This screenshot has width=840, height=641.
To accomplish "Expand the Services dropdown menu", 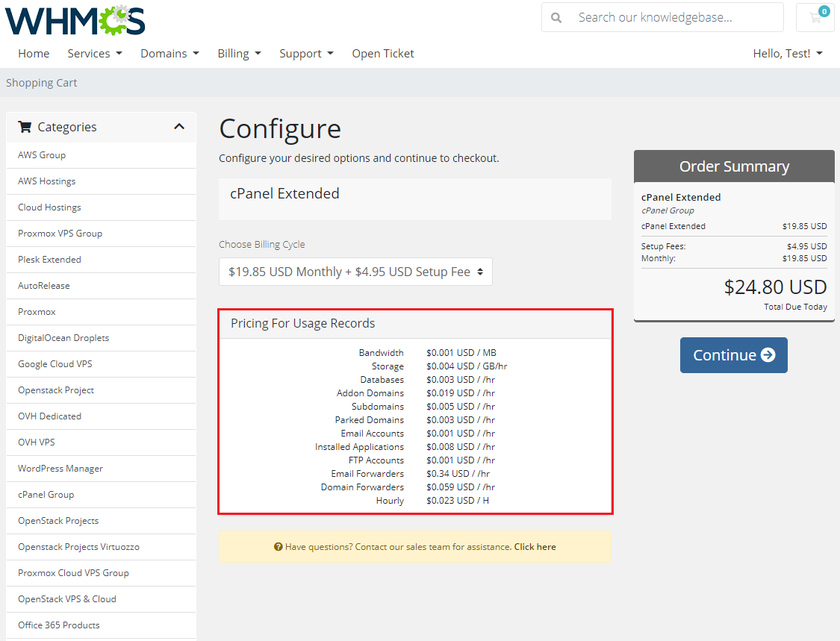I will (x=95, y=54).
